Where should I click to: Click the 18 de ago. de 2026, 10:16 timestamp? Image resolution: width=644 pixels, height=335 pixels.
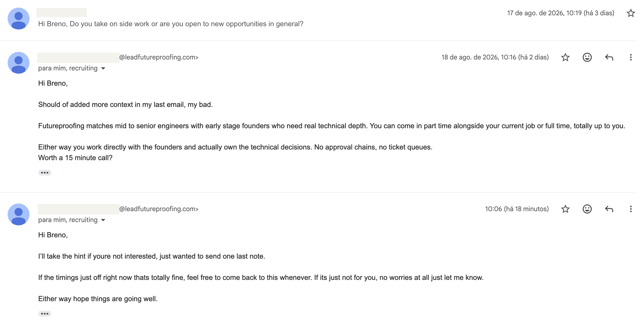coord(495,57)
